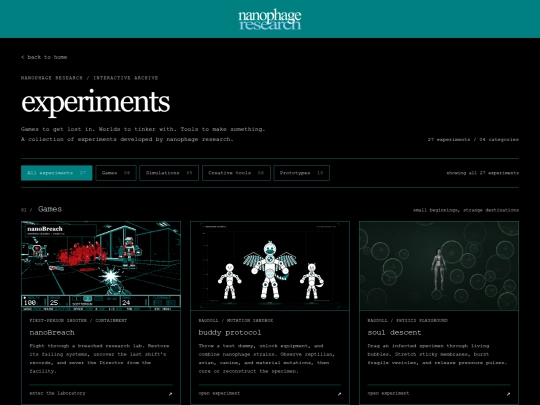Click the nanophage research logo
This screenshot has height=405, width=540.
point(270,20)
